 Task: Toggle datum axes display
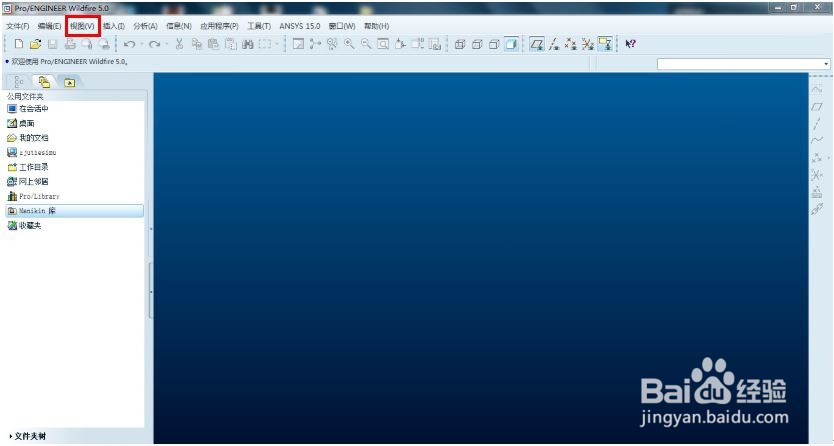click(x=554, y=44)
